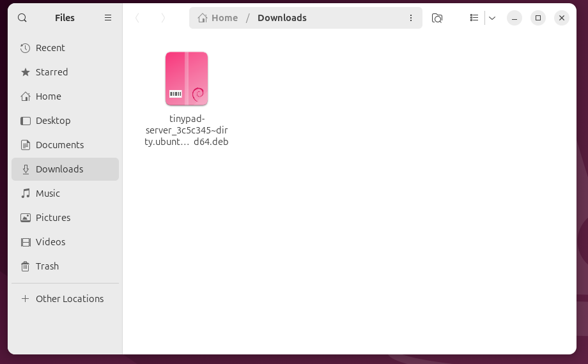Go to Home folder in sidebar
The height and width of the screenshot is (364, 588).
[x=65, y=96]
